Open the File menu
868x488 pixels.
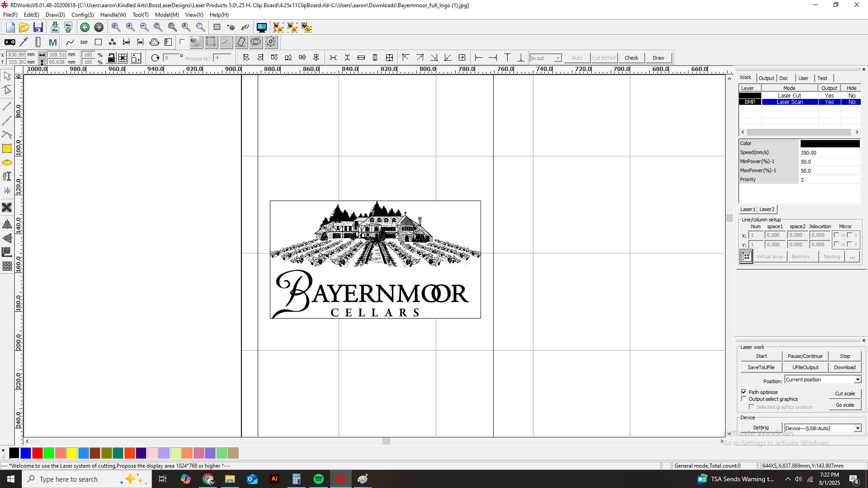(10, 15)
